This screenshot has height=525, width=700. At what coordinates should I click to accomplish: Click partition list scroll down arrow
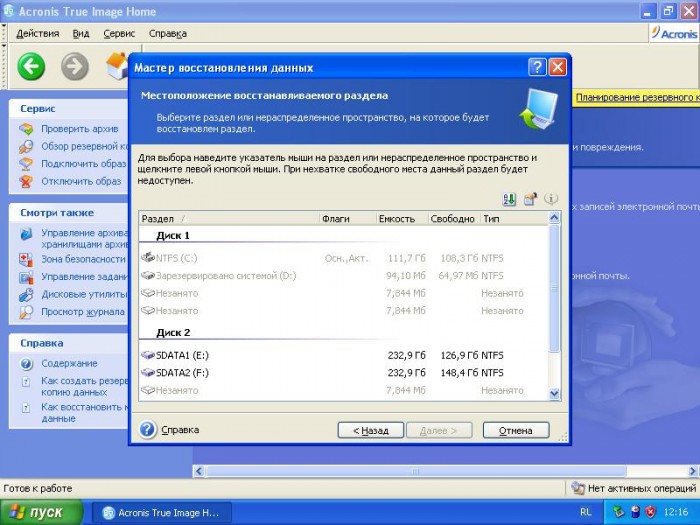click(554, 393)
